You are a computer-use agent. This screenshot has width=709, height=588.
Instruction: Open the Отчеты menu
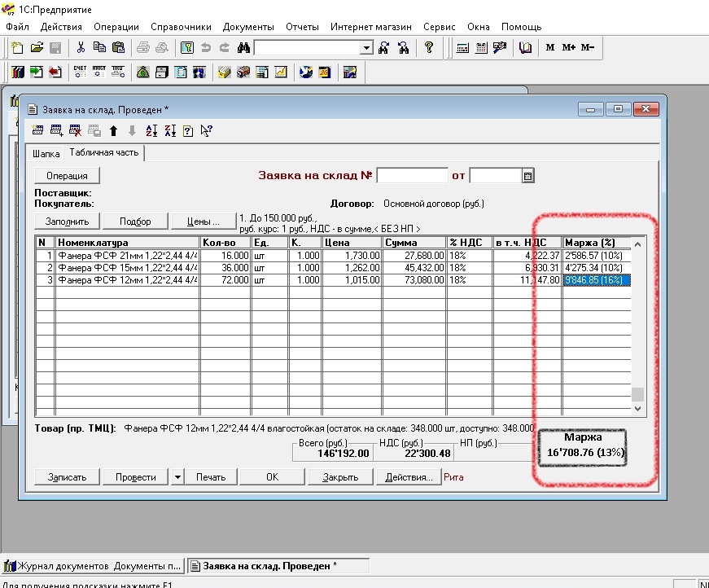pyautogui.click(x=300, y=27)
